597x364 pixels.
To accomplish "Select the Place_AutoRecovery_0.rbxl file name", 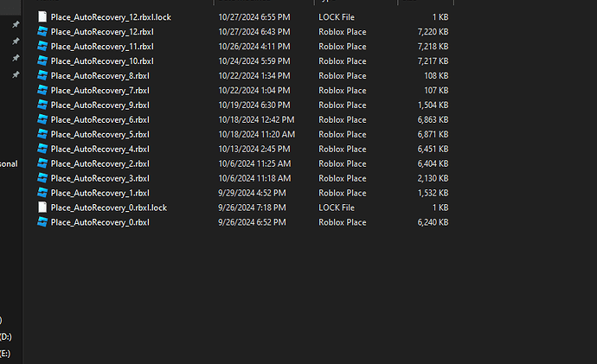I will (x=99, y=222).
